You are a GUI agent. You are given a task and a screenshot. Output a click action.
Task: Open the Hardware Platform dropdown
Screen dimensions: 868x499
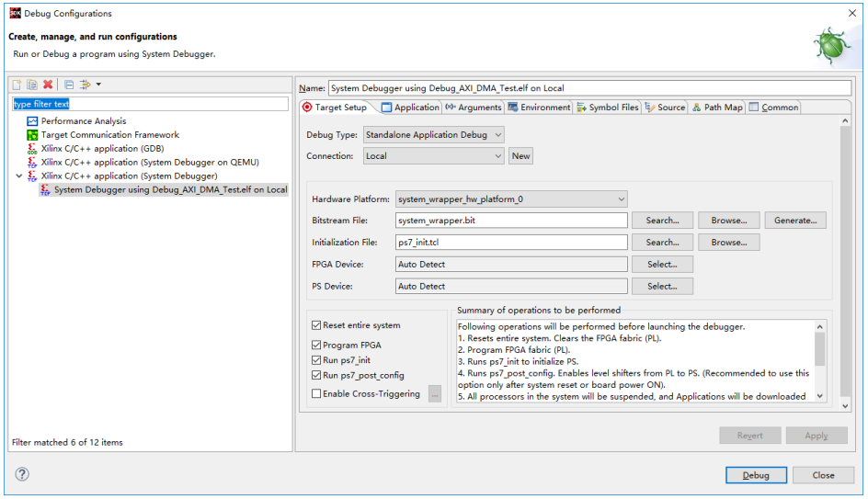(511, 199)
